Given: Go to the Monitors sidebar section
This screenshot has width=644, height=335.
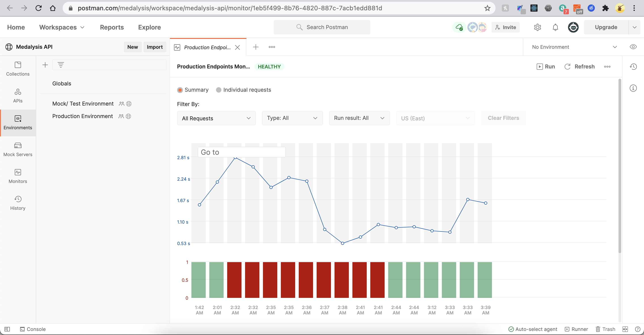Looking at the screenshot, I should coord(18,176).
